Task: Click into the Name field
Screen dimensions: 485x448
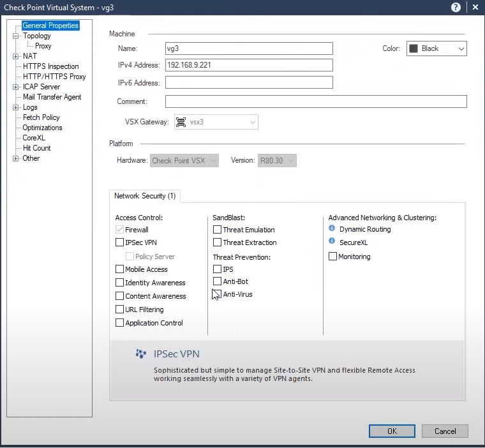Action: (249, 49)
